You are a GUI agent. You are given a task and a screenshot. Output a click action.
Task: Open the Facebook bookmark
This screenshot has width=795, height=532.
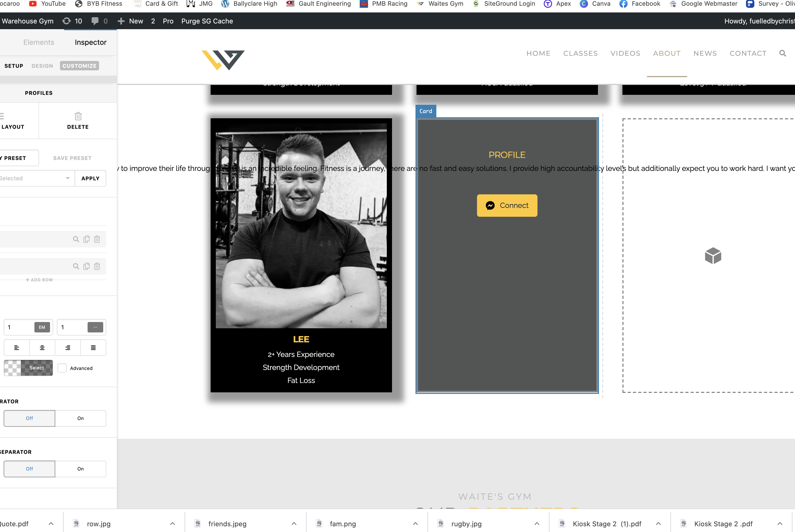point(640,4)
